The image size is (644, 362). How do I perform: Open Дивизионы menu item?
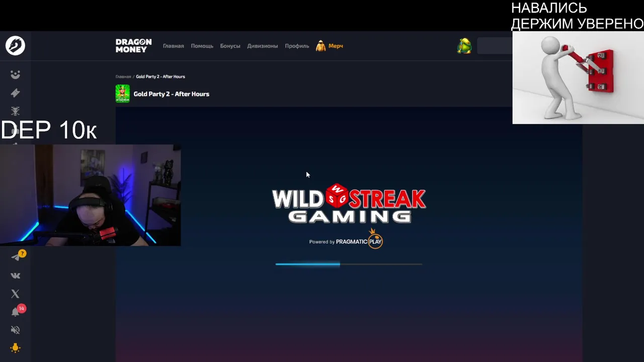[x=262, y=46]
